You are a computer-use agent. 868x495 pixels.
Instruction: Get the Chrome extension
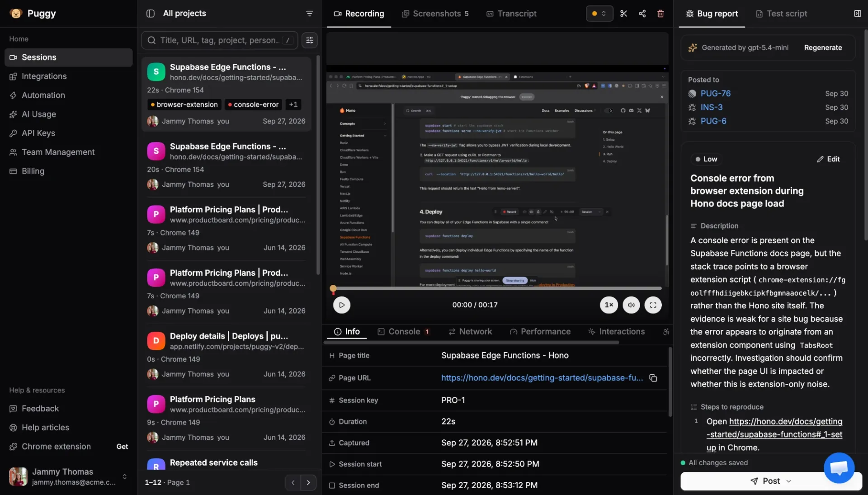point(122,447)
